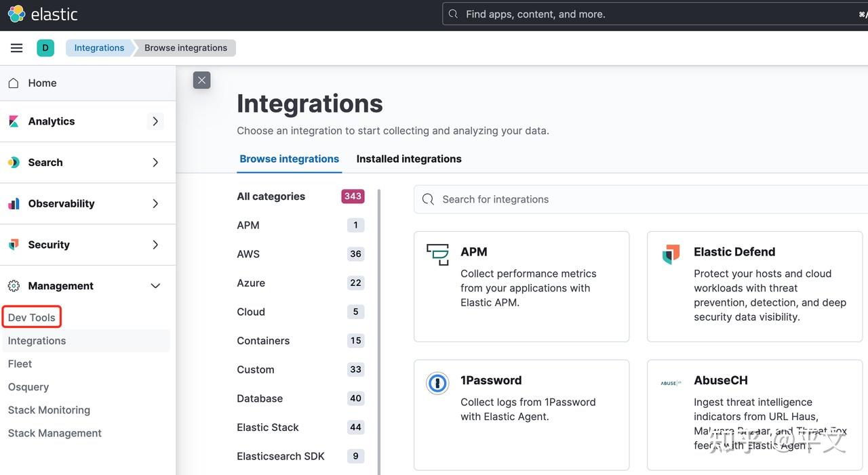868x475 pixels.
Task: Collapse the Management section
Action: click(155, 286)
